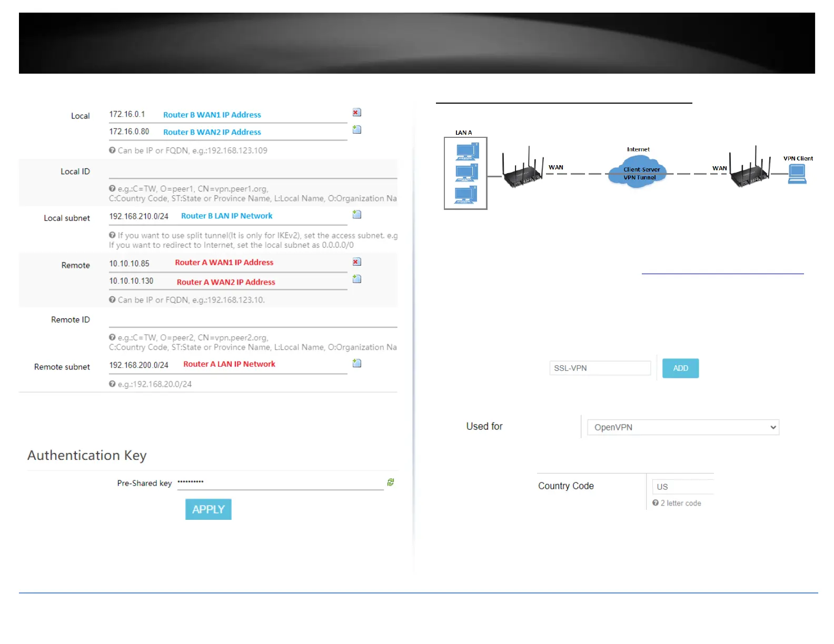Click into the Remote ID text field
The image size is (834, 644).
coord(253,320)
